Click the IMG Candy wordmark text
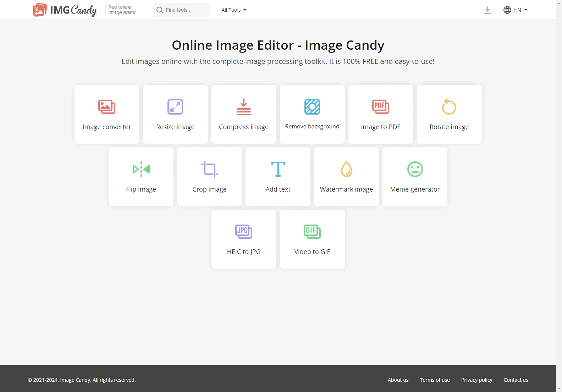The height and width of the screenshot is (392, 562). [73, 10]
